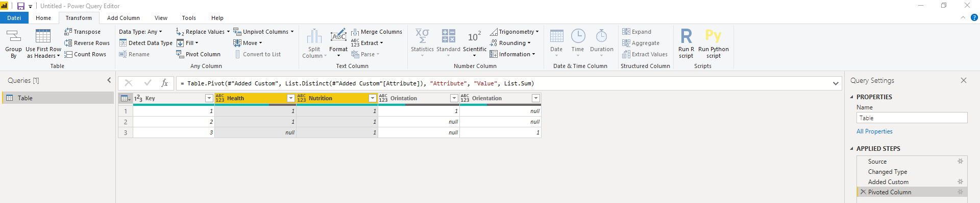Open the Nutrition column filter dropdown
980x203 pixels.
click(372, 98)
